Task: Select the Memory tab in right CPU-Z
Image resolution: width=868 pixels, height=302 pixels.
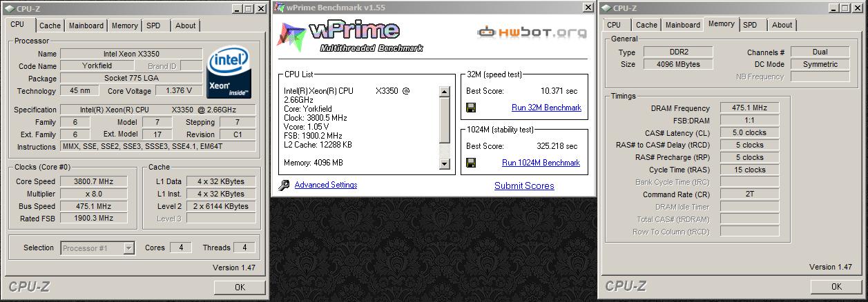Action: point(721,23)
